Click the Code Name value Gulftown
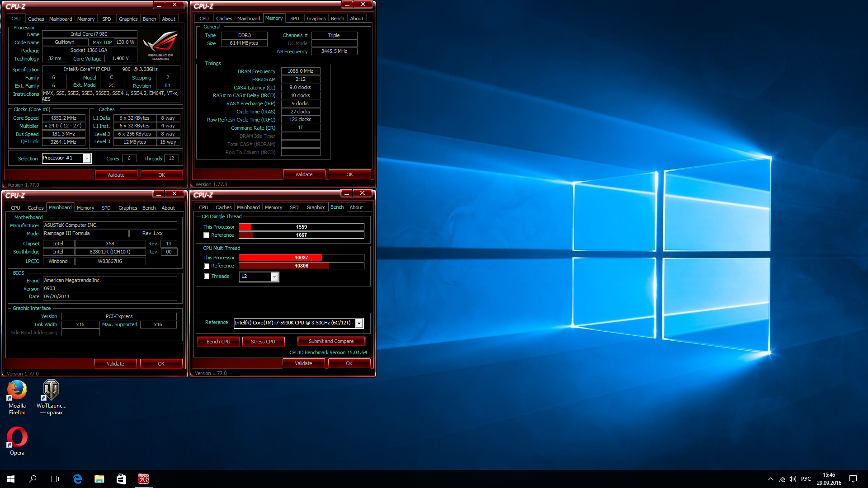Image resolution: width=868 pixels, height=488 pixels. coord(65,42)
